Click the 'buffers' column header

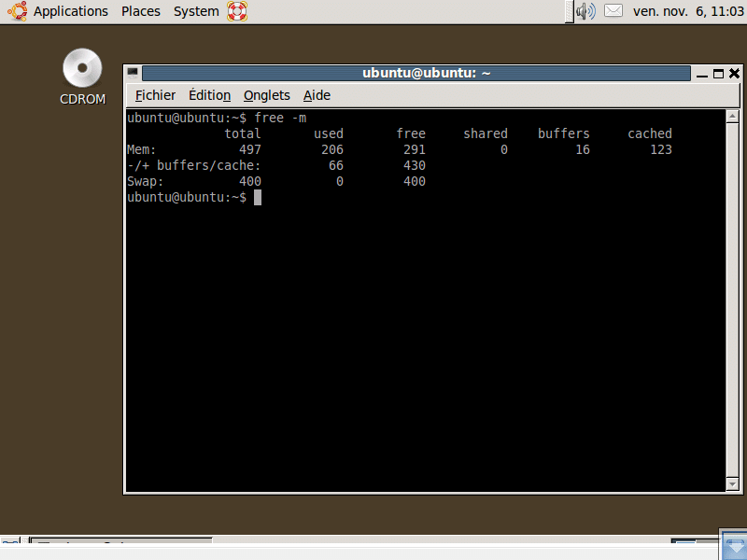pyautogui.click(x=564, y=133)
